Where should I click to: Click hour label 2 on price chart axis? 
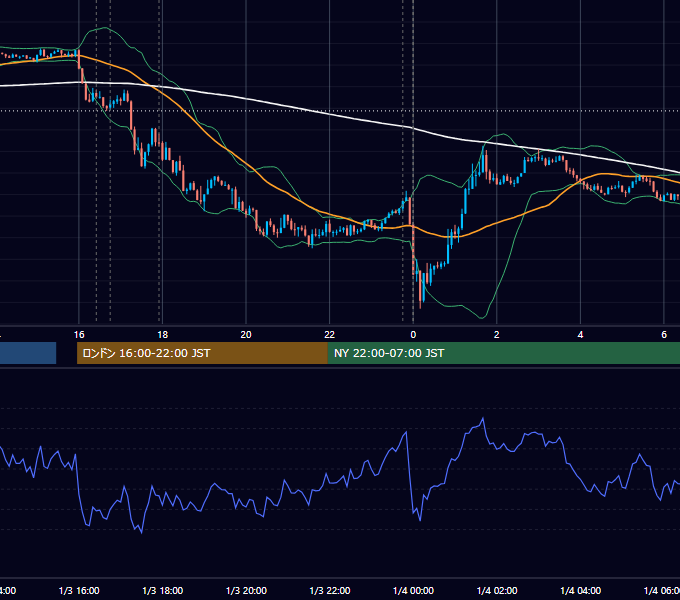(x=497, y=335)
